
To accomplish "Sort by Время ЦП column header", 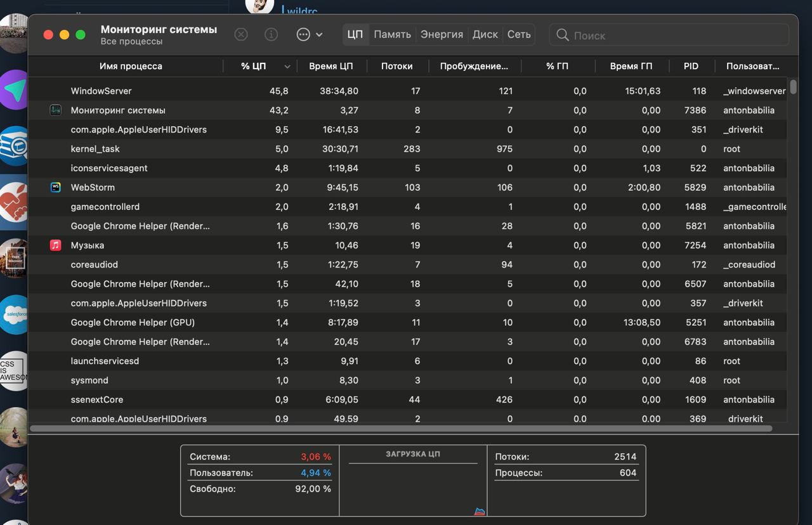I will click(331, 66).
